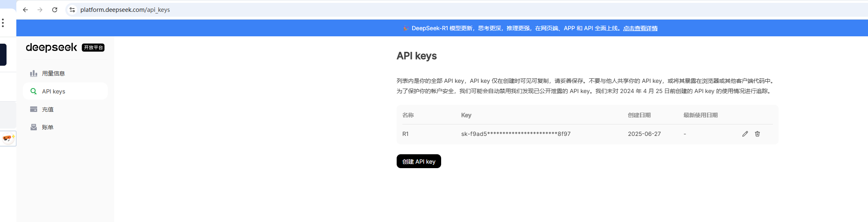This screenshot has height=222, width=868.
Task: Click the masked key sk-f9ad5...8f97
Action: click(x=516, y=134)
